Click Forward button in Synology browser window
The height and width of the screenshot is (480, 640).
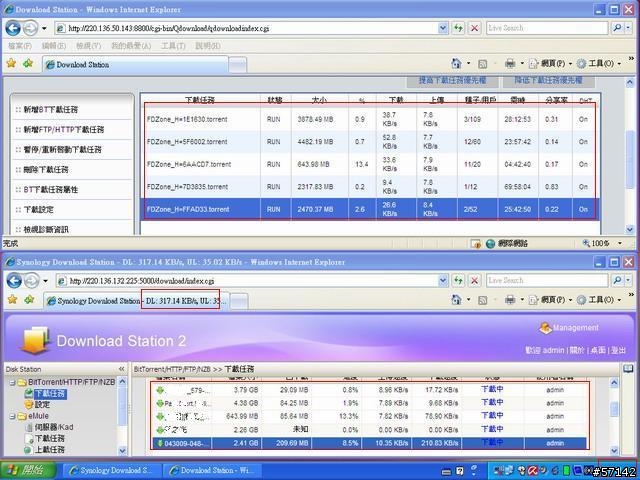pos(31,280)
